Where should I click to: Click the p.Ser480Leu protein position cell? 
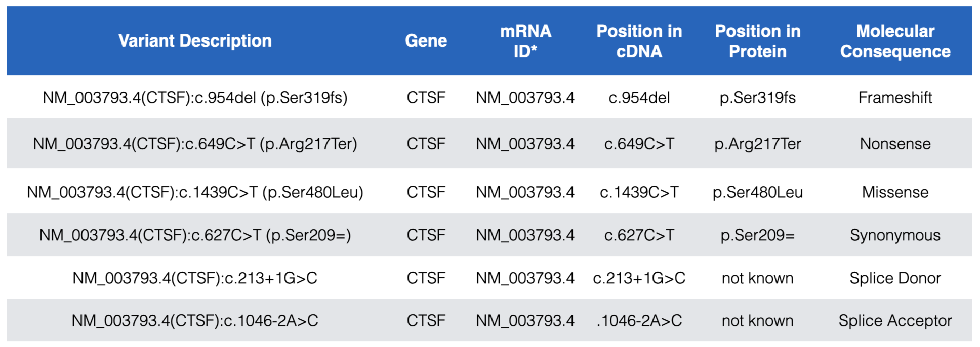[x=757, y=192]
